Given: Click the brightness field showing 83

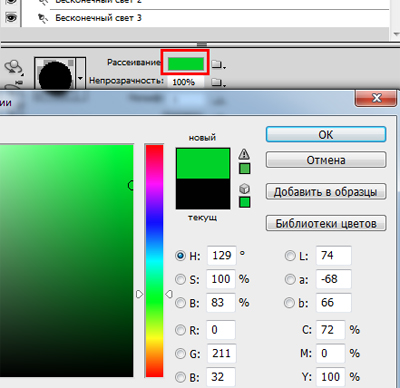Looking at the screenshot, I should click(221, 303).
